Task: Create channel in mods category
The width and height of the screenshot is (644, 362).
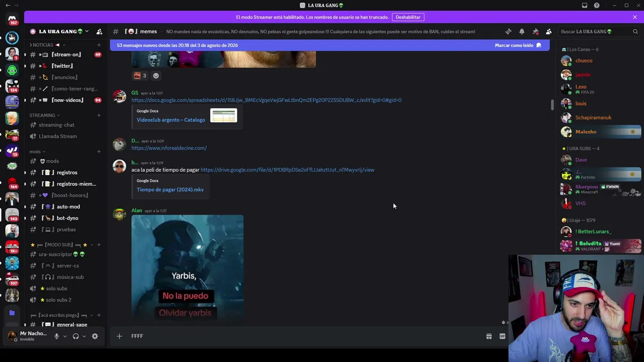Action: click(99, 151)
